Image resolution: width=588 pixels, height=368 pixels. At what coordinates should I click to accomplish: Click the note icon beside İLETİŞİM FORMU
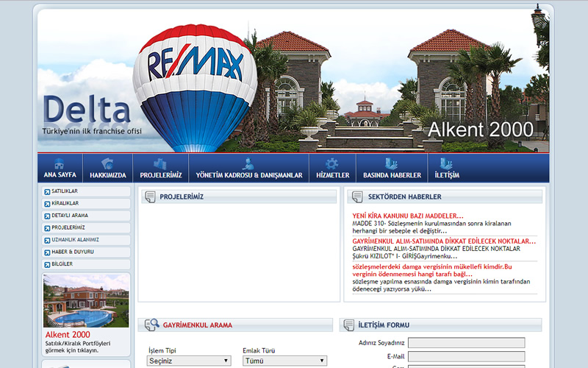348,325
